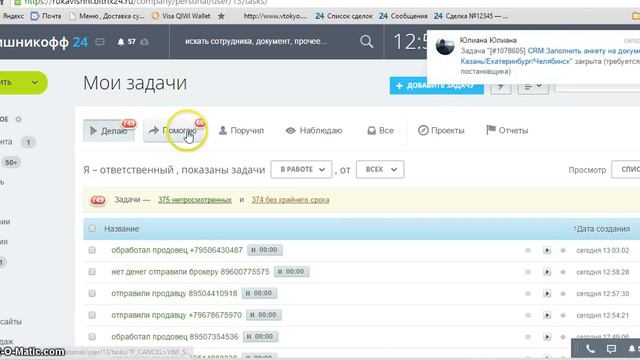Click priority dot for task created 13:03:02
Screen dimensions: 640x360
[x=563, y=250]
